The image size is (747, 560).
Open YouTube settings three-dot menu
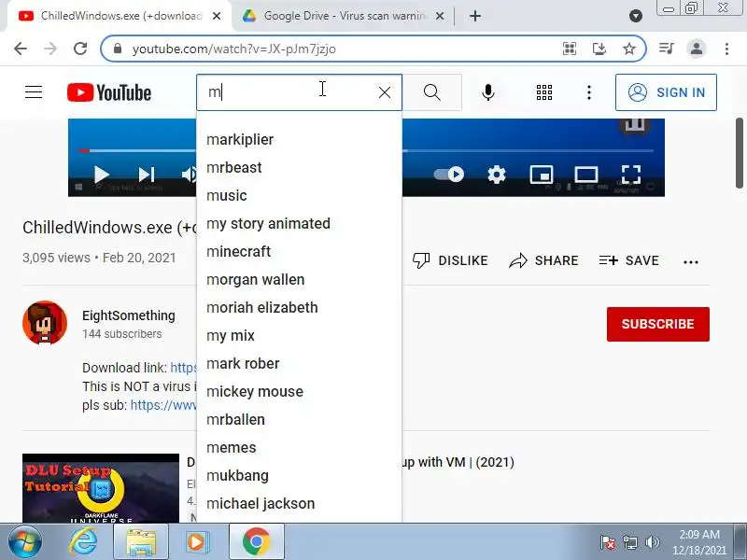[589, 92]
